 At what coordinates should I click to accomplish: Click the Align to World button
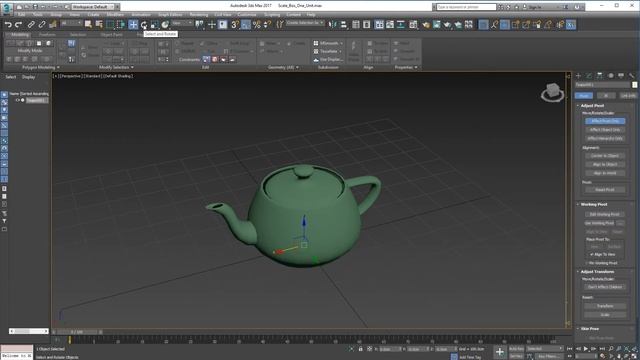point(605,173)
